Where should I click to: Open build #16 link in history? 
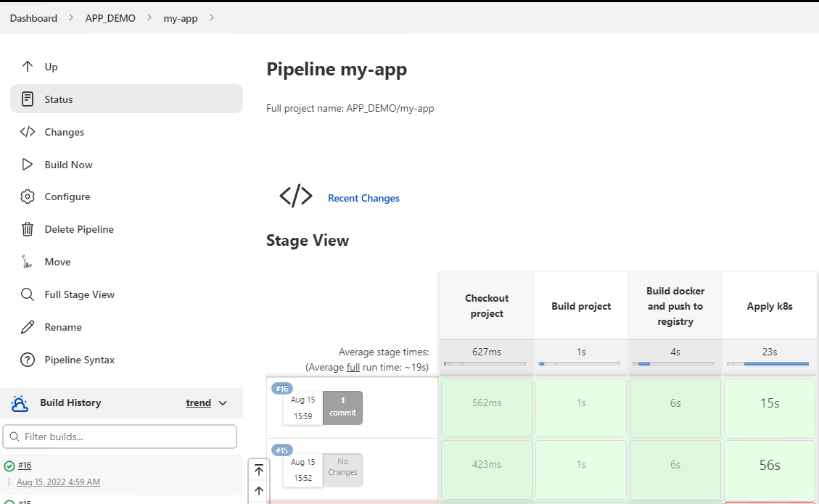tap(25, 466)
